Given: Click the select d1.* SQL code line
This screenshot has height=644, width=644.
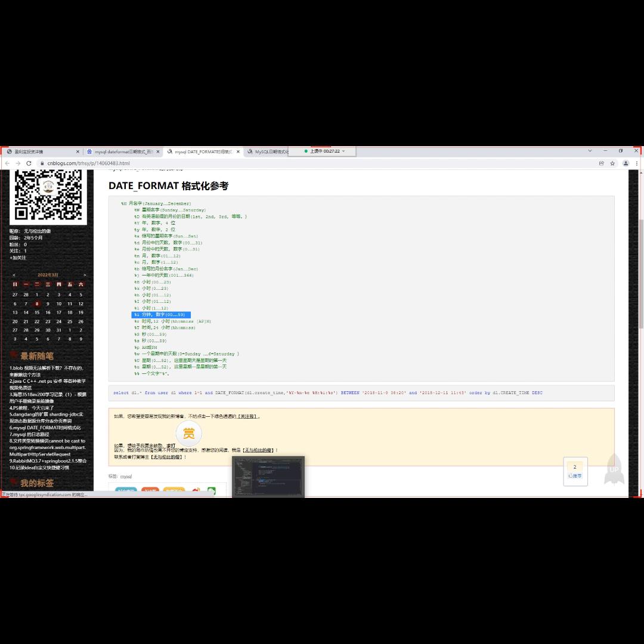Looking at the screenshot, I should tap(328, 392).
